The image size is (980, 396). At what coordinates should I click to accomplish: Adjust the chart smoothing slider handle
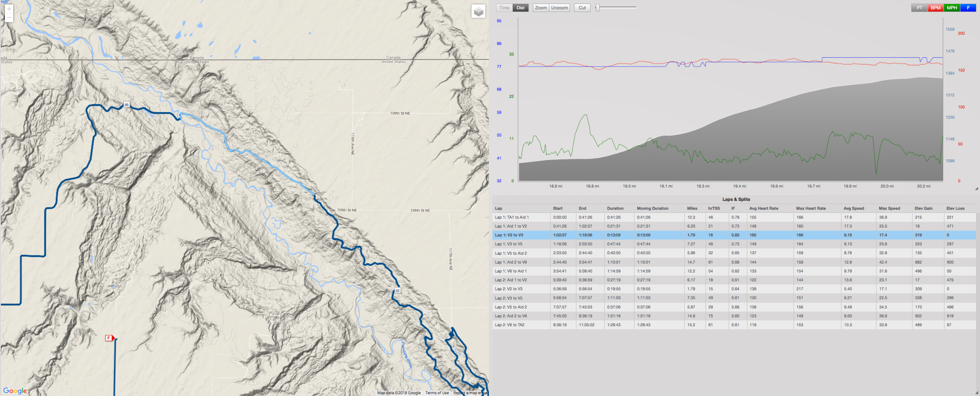click(x=598, y=8)
